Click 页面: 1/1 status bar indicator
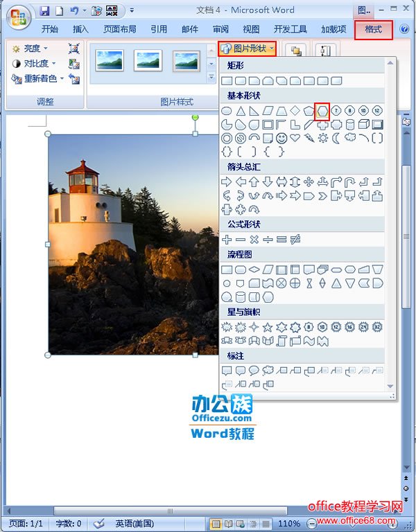416x532 pixels. 26,524
